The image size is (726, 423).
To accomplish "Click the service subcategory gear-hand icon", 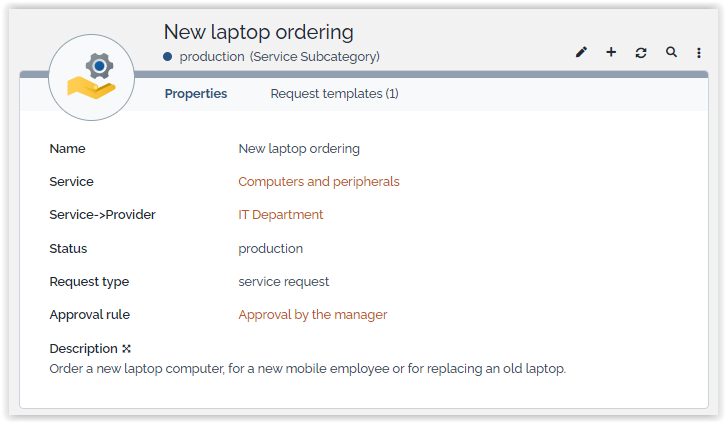I will (92, 78).
